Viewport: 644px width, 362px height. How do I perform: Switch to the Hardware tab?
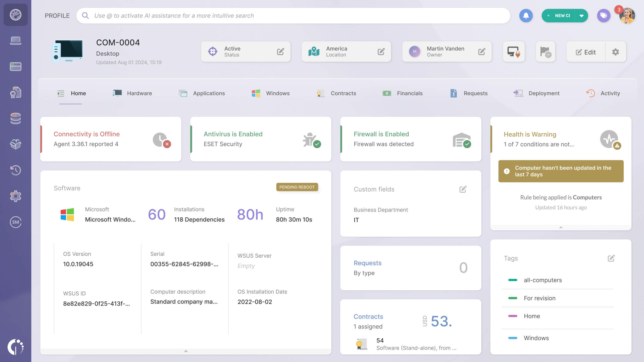tap(139, 93)
